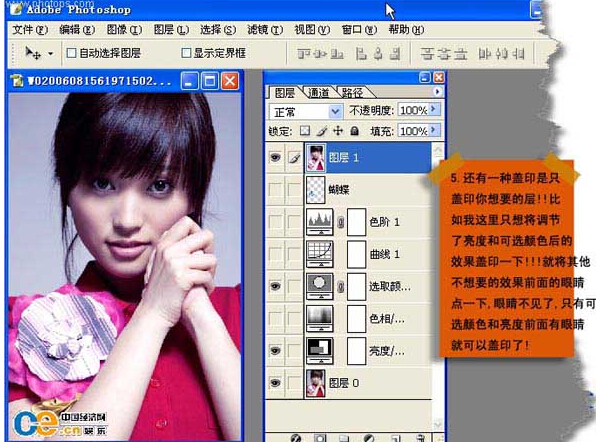Hide 图层 0 using its eye icon
The image size is (596, 442).
point(275,383)
